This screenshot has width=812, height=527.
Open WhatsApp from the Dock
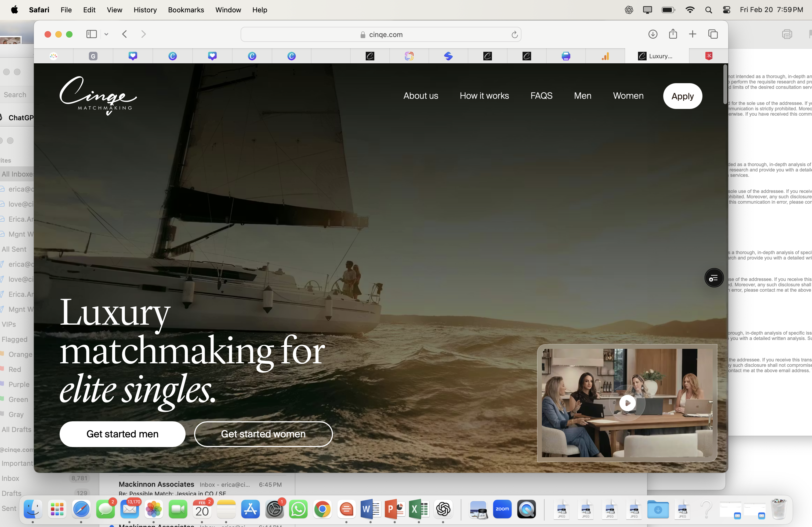point(298,509)
